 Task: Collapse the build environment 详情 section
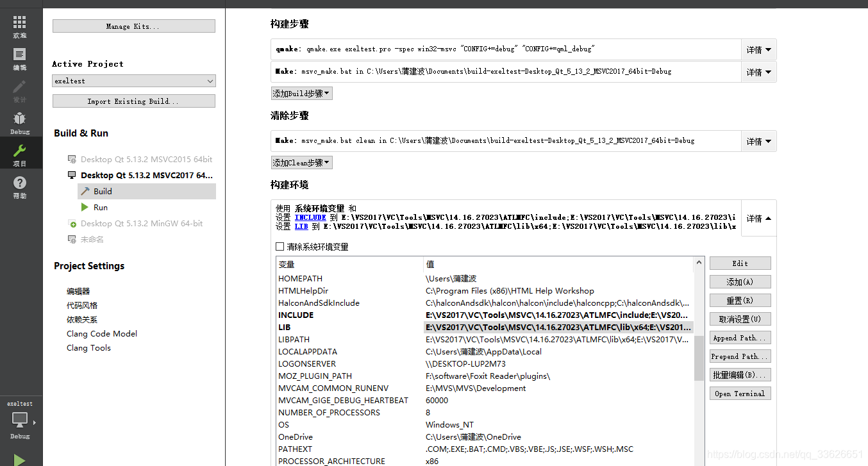[759, 218]
